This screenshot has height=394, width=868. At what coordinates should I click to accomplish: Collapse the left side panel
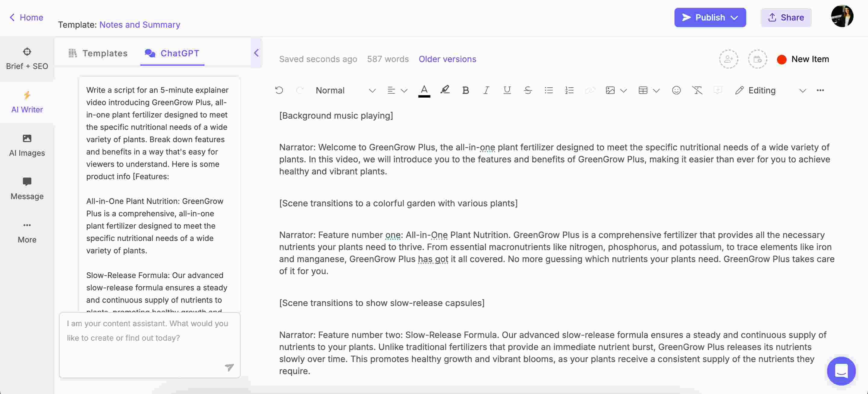pyautogui.click(x=256, y=53)
